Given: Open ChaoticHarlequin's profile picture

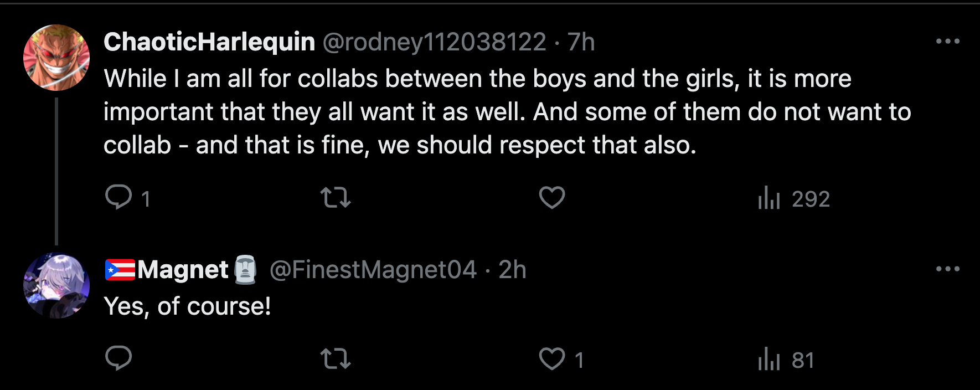Looking at the screenshot, I should pyautogui.click(x=56, y=58).
